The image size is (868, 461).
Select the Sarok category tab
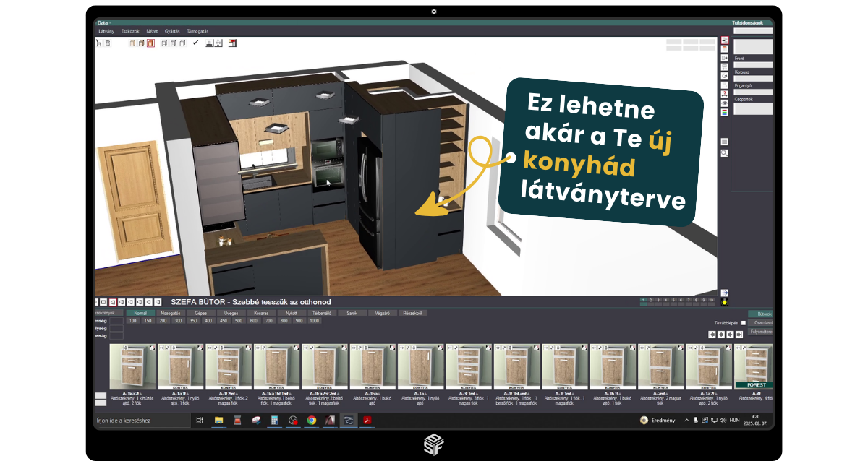point(352,314)
